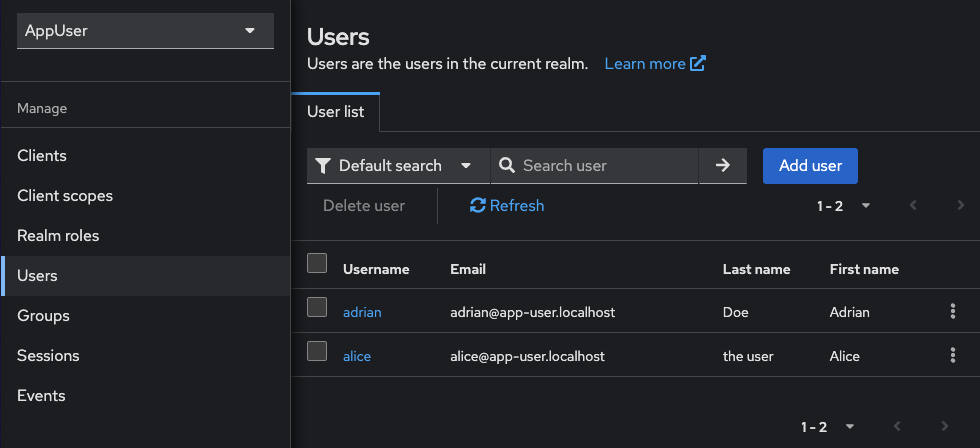This screenshot has width=980, height=448.
Task: Click previous page arrow in bottom pagination
Action: [x=897, y=427]
